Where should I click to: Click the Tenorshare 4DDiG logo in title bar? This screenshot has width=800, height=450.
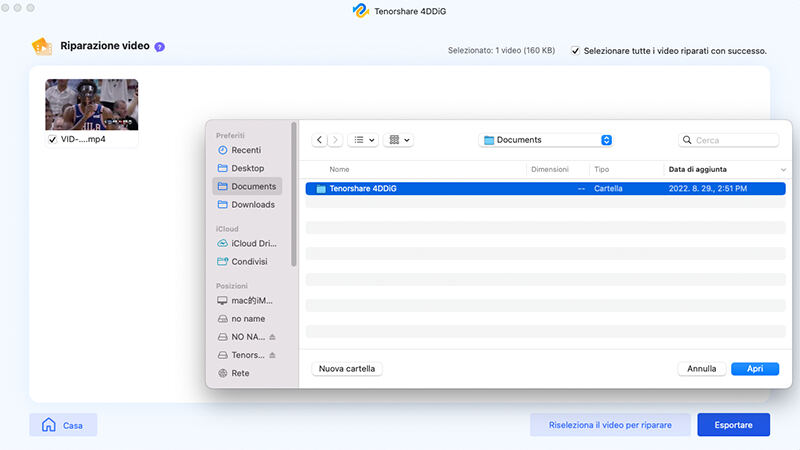(361, 11)
